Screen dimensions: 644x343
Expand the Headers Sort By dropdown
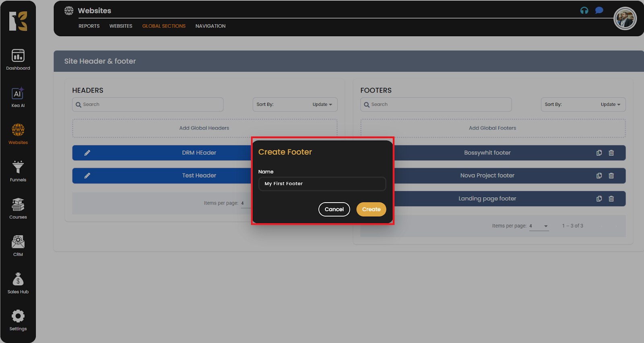[x=295, y=105]
